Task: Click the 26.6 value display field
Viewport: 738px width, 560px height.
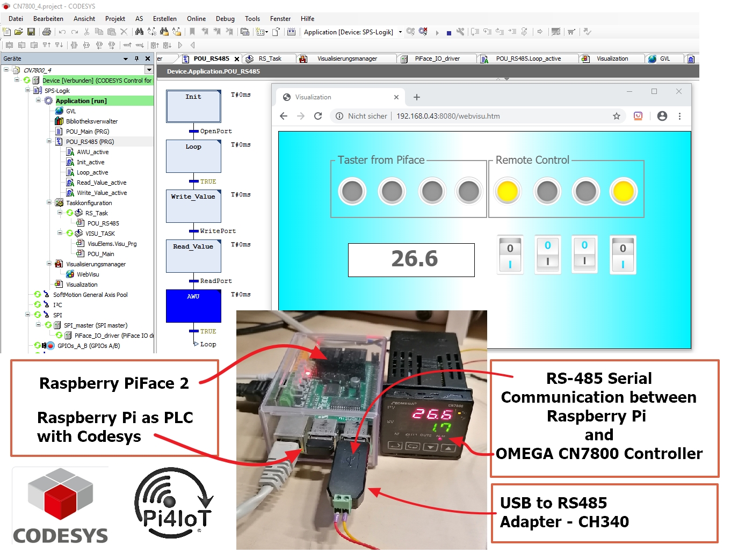Action: [411, 260]
